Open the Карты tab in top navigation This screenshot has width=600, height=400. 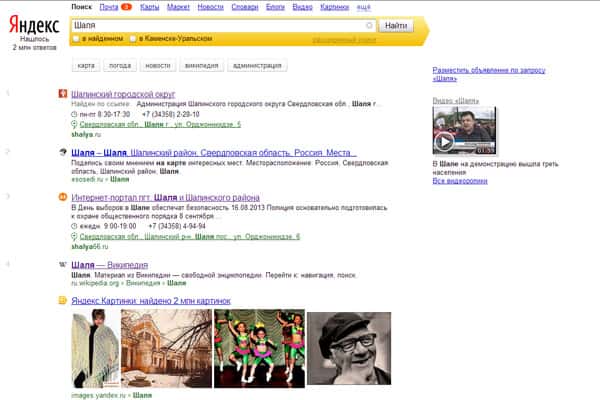(x=149, y=7)
